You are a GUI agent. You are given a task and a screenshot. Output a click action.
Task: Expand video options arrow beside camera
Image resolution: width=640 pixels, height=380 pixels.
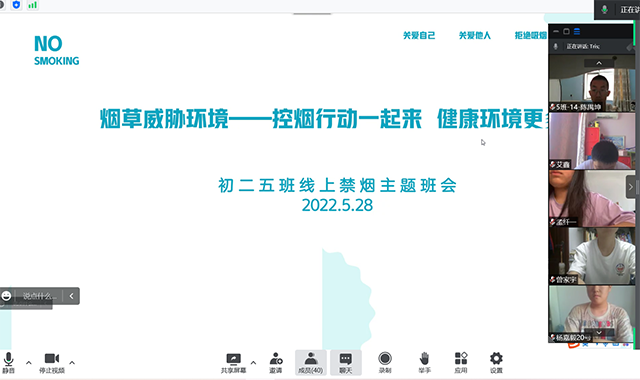coord(72,362)
